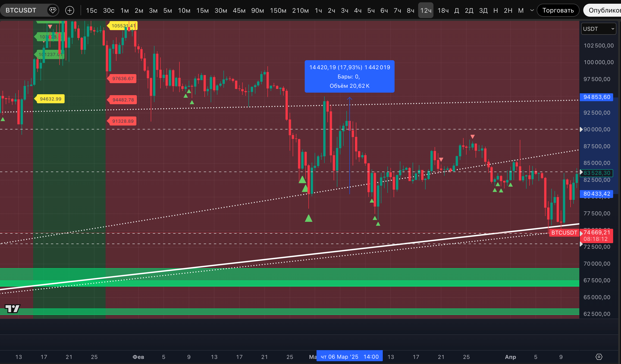Screen dimensions: 621x364
Task: Select daily Д interval
Action: (456, 10)
